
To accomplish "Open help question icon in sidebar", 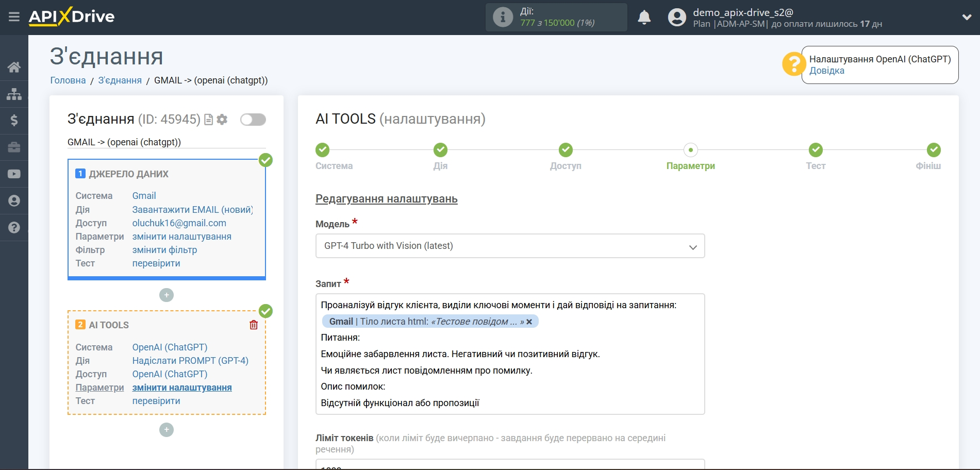I will point(14,227).
